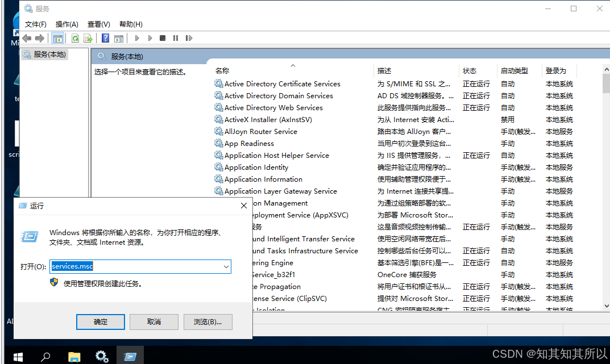Click the Run dialog 取消 button
The width and height of the screenshot is (610, 364).
pyautogui.click(x=154, y=321)
